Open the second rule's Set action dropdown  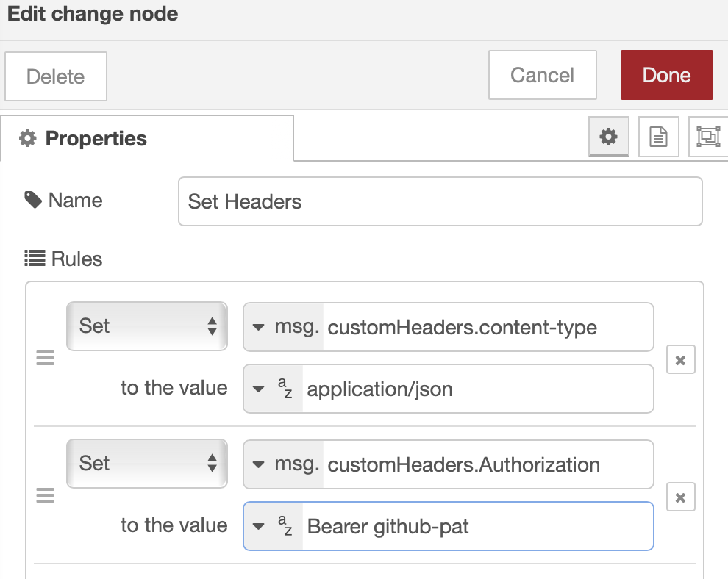click(x=147, y=463)
